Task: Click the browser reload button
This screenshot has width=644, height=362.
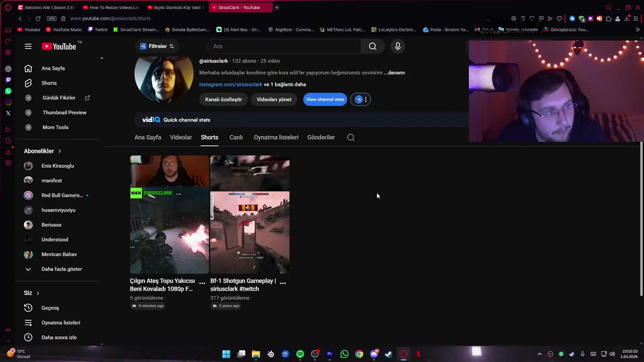Action: (x=38, y=19)
